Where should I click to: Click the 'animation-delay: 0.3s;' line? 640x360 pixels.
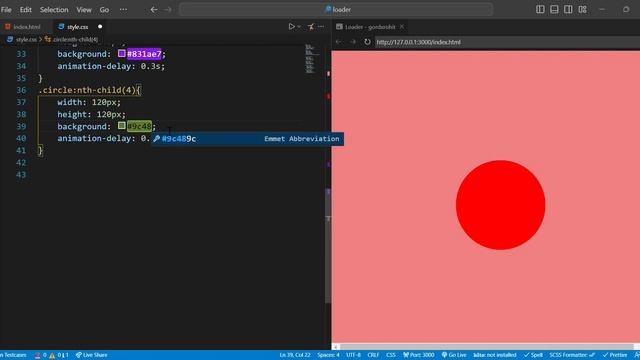tap(111, 66)
